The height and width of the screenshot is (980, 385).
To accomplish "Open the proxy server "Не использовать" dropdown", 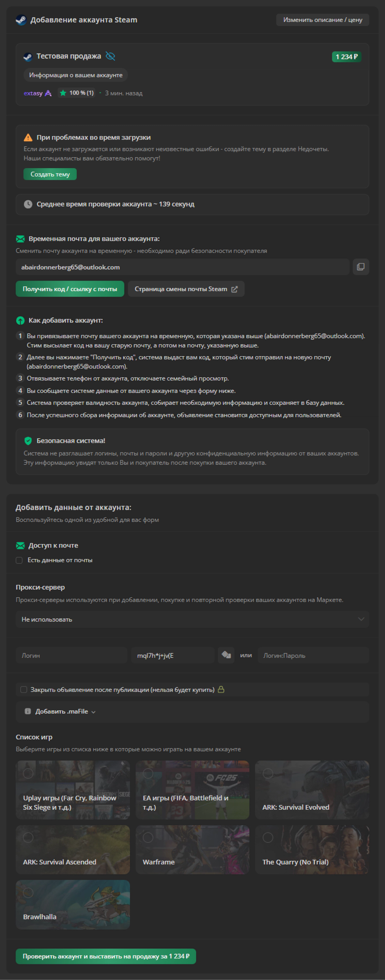I will point(192,619).
